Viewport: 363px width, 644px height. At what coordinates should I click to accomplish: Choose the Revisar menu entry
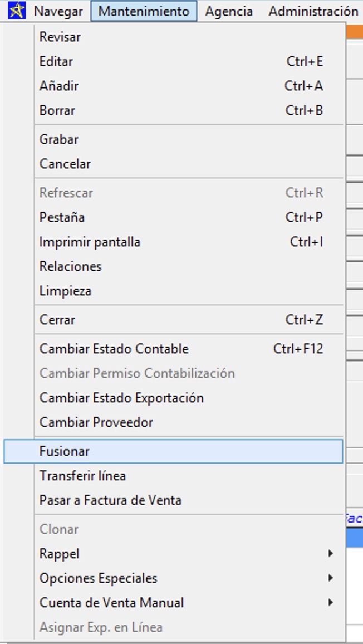coord(60,37)
